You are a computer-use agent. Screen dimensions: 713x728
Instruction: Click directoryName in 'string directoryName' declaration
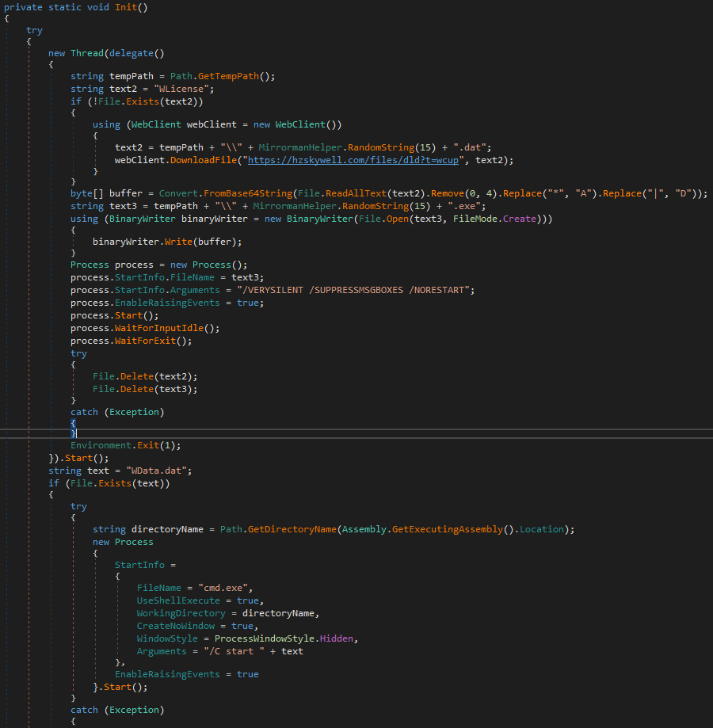(167, 529)
